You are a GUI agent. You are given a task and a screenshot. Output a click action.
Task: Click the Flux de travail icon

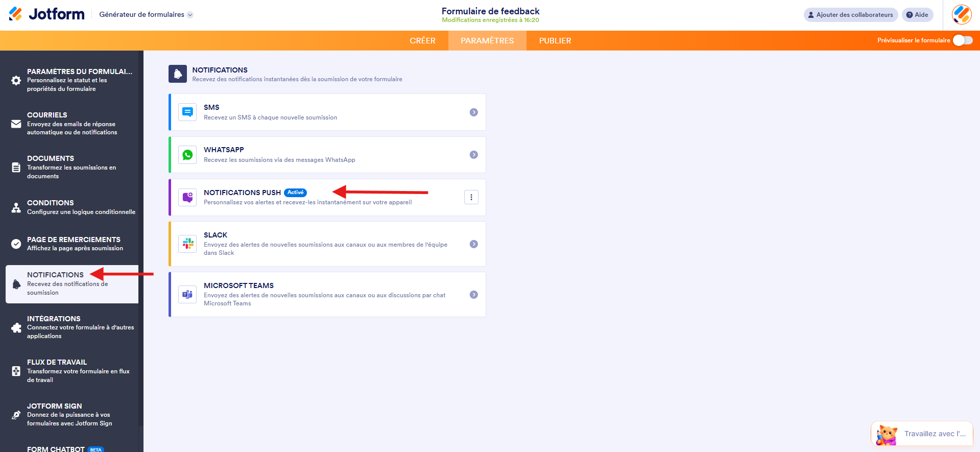click(16, 371)
